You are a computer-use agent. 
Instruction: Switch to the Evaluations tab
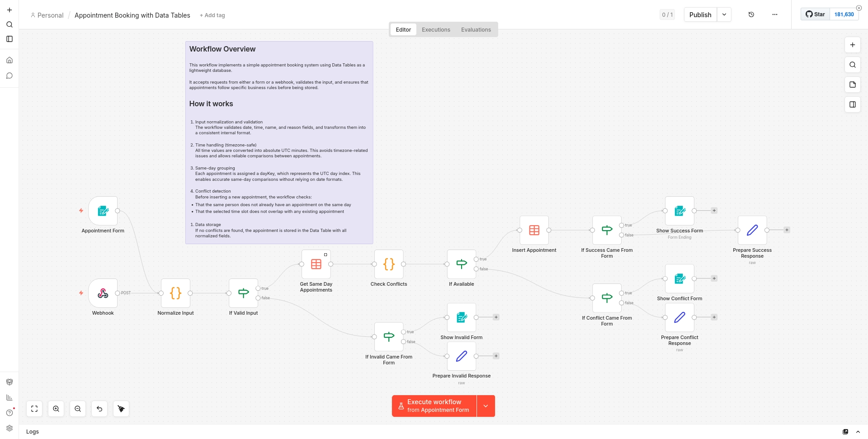[476, 30]
